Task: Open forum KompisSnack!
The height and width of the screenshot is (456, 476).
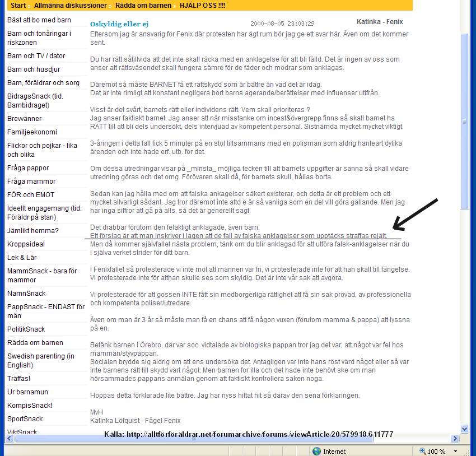Action: (30, 405)
